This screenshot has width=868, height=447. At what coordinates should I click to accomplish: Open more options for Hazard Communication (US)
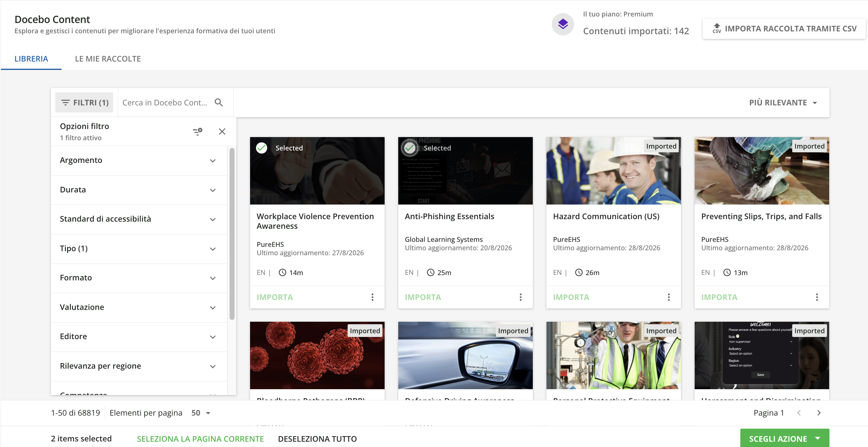(669, 297)
